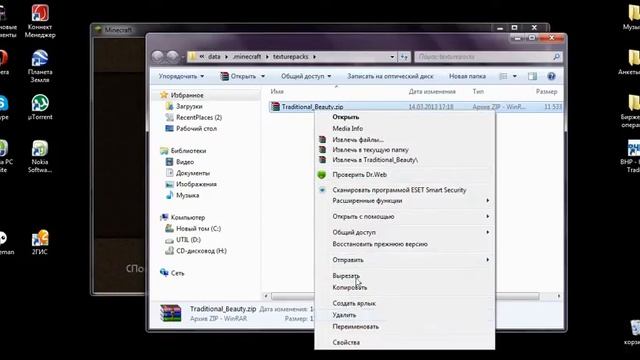
Task: Click the Back navigation arrow in Explorer
Action: 158,57
